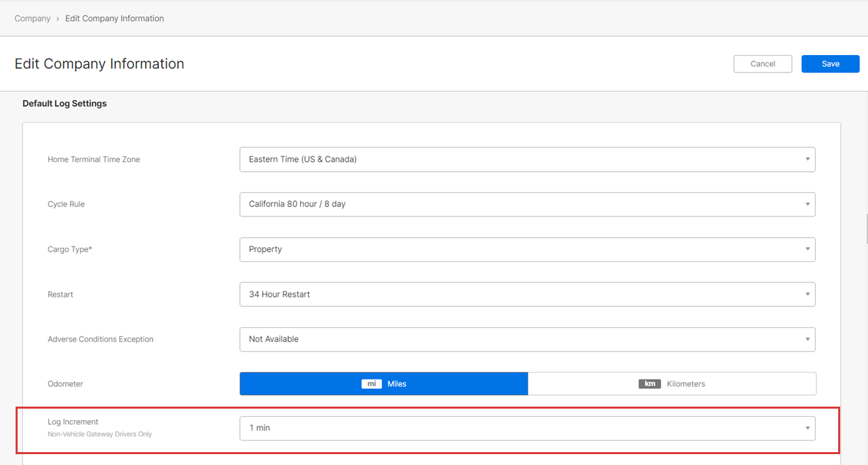This screenshot has width=868, height=465.
Task: Select Kilometers odometer option
Action: click(x=672, y=384)
